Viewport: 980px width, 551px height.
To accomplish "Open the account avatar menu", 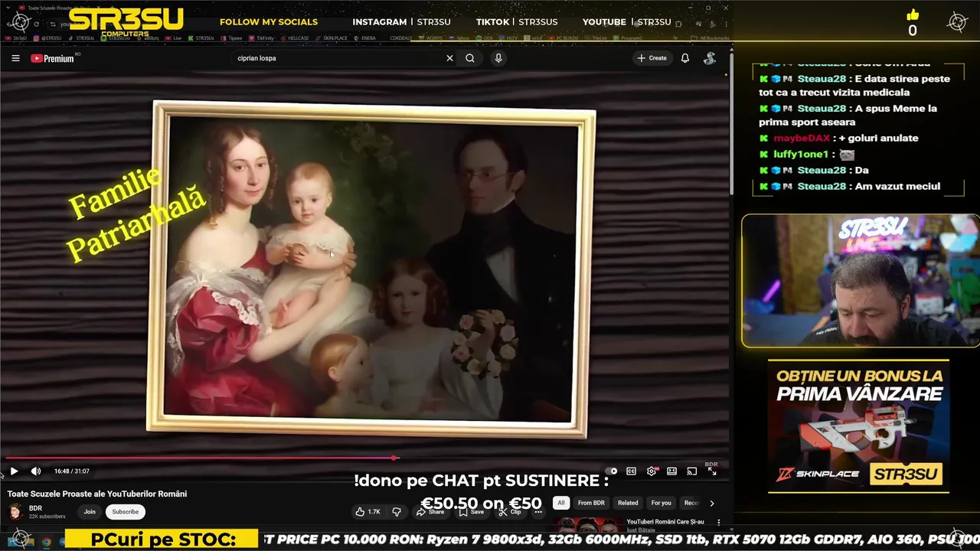I will tap(710, 58).
